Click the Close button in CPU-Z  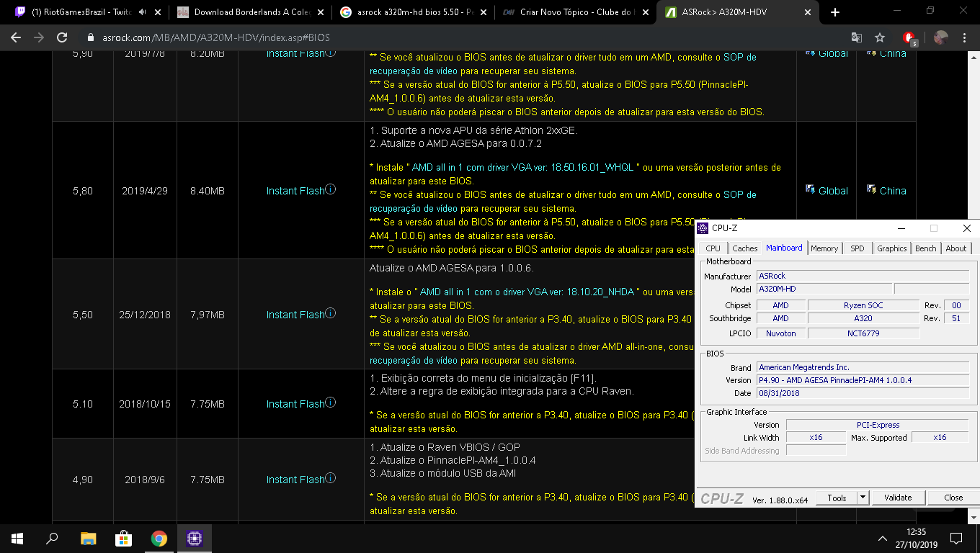tap(953, 498)
